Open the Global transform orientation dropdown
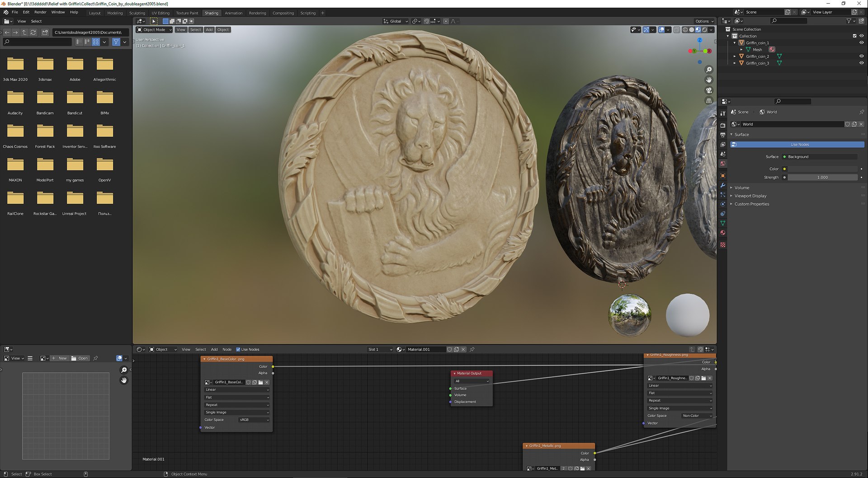 click(x=396, y=21)
